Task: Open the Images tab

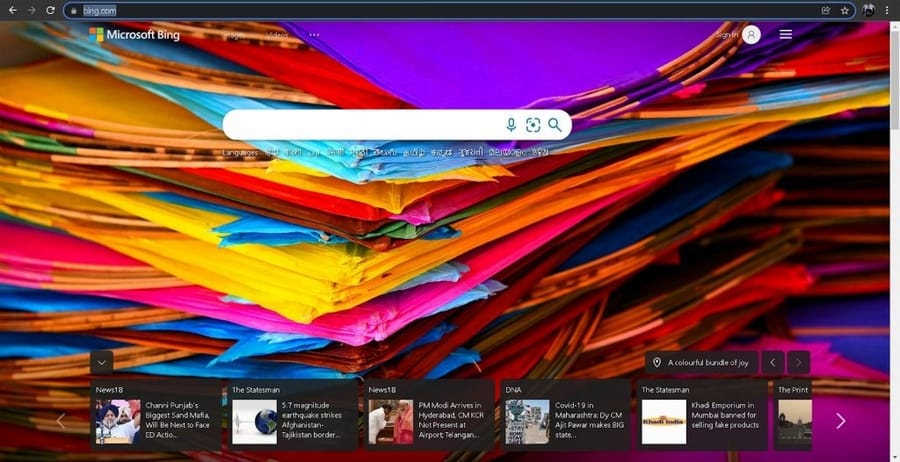Action: point(233,35)
